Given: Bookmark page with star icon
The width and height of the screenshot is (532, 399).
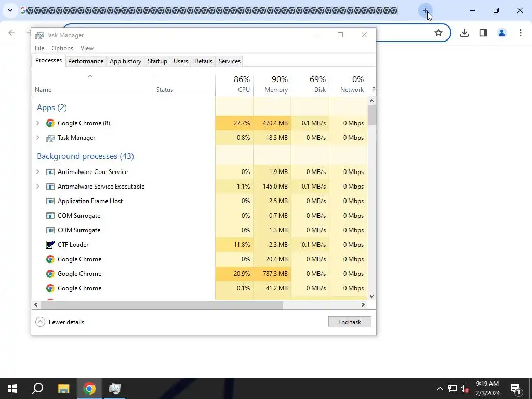Looking at the screenshot, I should click(x=438, y=33).
